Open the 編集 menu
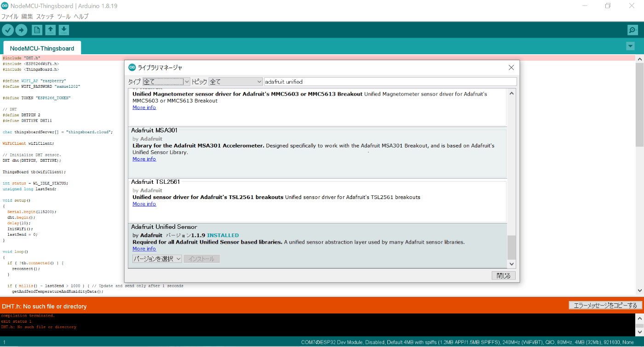Image resolution: width=644 pixels, height=347 pixels. 27,17
